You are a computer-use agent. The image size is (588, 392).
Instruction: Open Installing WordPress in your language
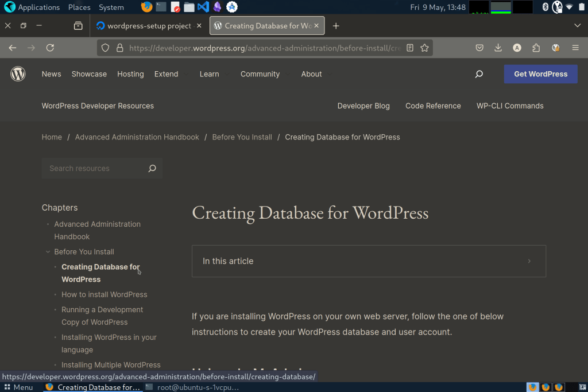(x=109, y=343)
